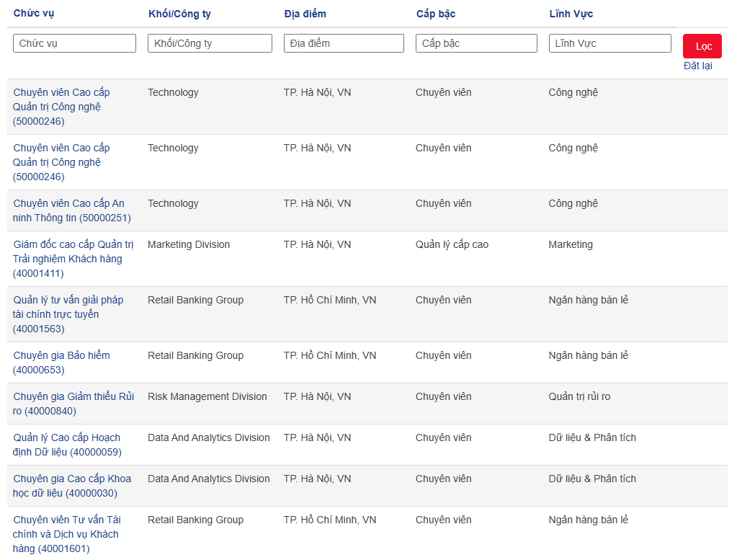The height and width of the screenshot is (560, 737).
Task: Sort by the Chức vụ column header
Action: pyautogui.click(x=34, y=14)
